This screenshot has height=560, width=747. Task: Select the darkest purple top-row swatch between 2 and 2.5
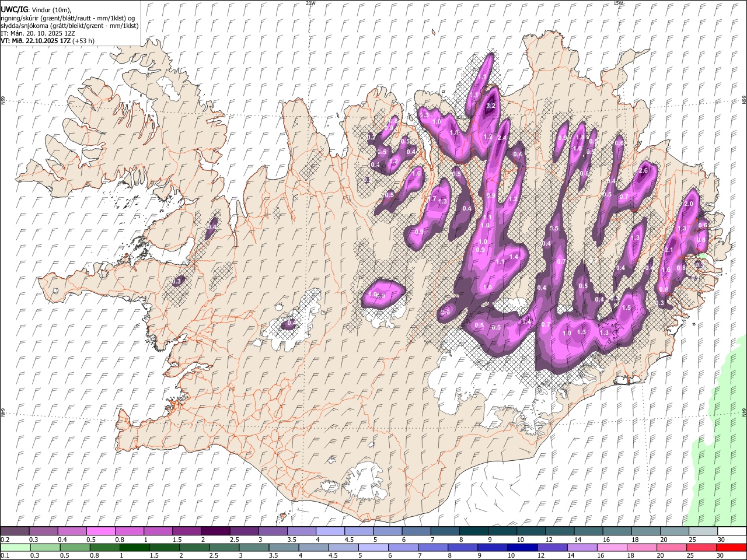point(215,531)
